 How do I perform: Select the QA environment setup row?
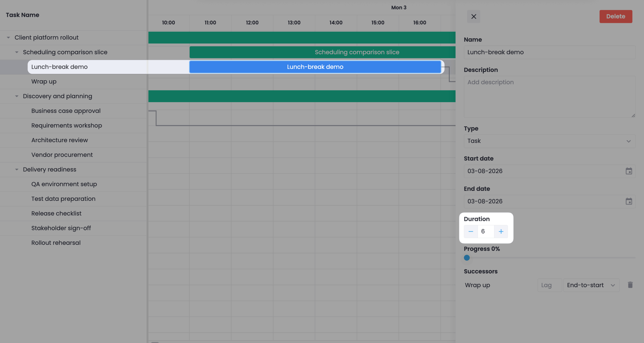click(73, 184)
